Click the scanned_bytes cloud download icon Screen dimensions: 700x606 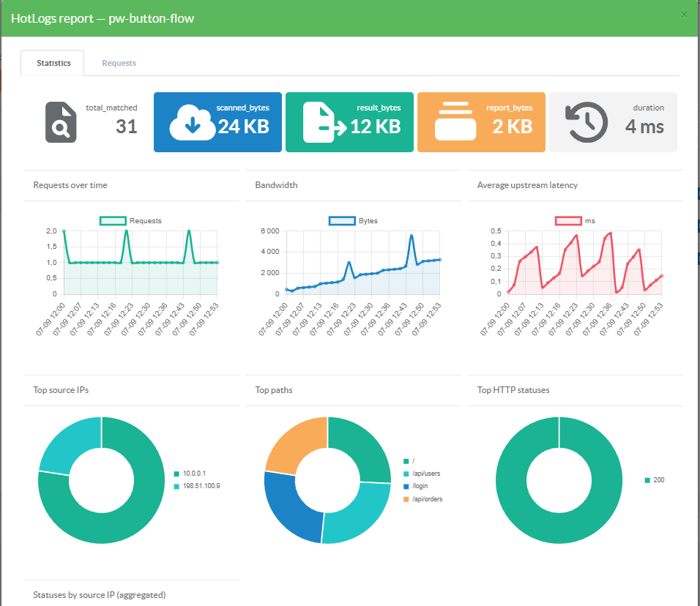point(193,122)
